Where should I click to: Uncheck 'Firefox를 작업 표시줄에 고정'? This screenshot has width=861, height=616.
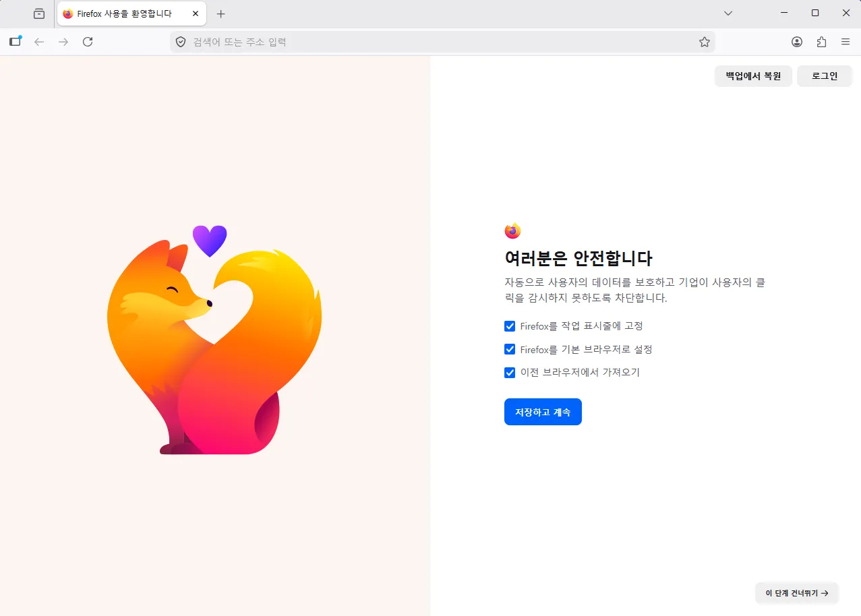(510, 326)
